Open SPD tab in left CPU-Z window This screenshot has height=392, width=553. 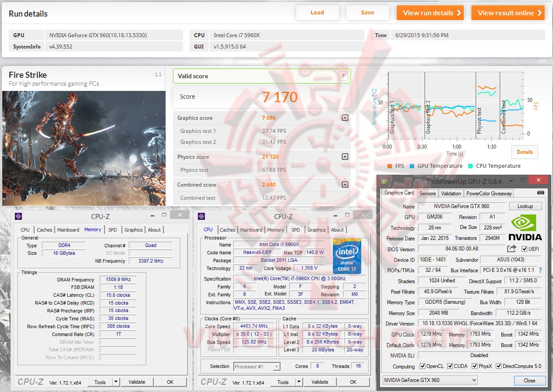coord(113,230)
